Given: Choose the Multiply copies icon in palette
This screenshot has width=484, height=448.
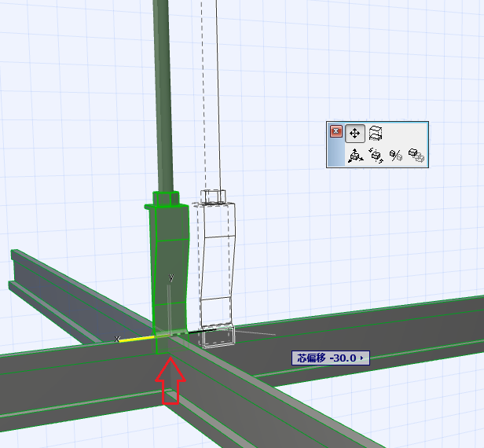Looking at the screenshot, I should (x=416, y=155).
